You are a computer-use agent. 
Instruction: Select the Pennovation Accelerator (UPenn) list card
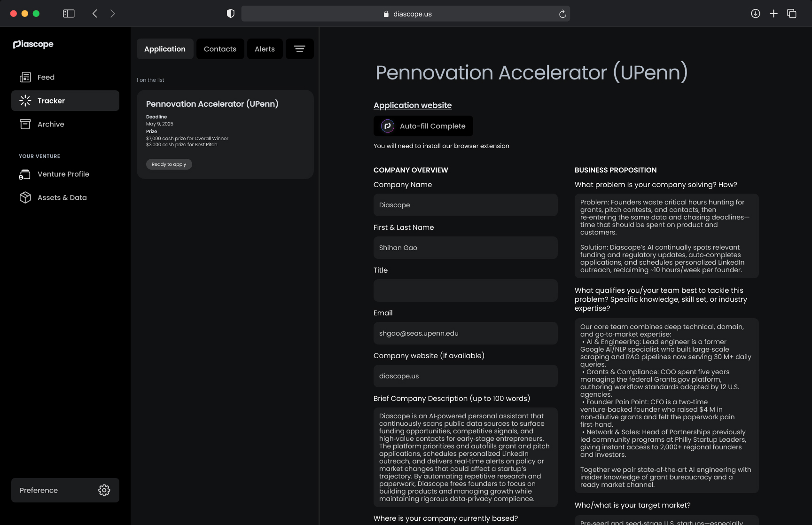point(225,134)
